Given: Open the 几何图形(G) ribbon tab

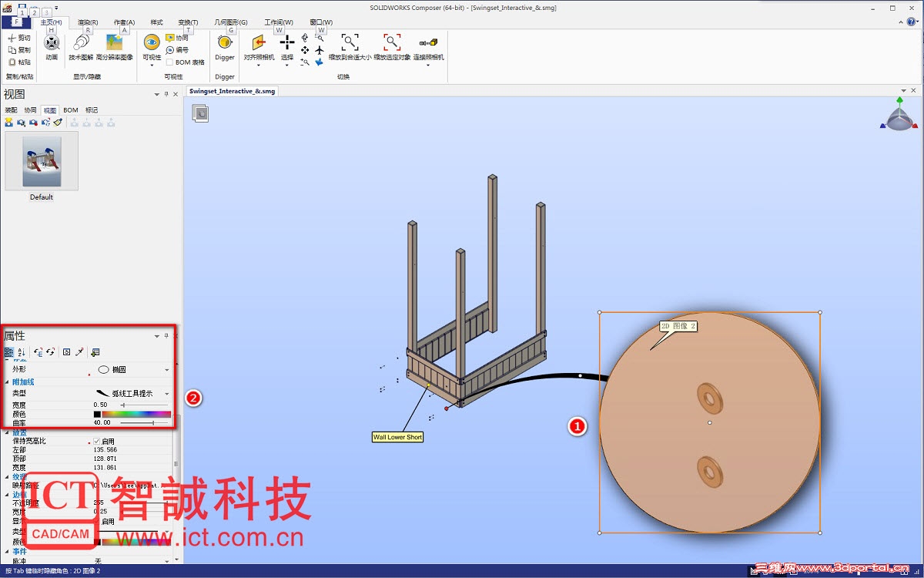Looking at the screenshot, I should [x=233, y=22].
